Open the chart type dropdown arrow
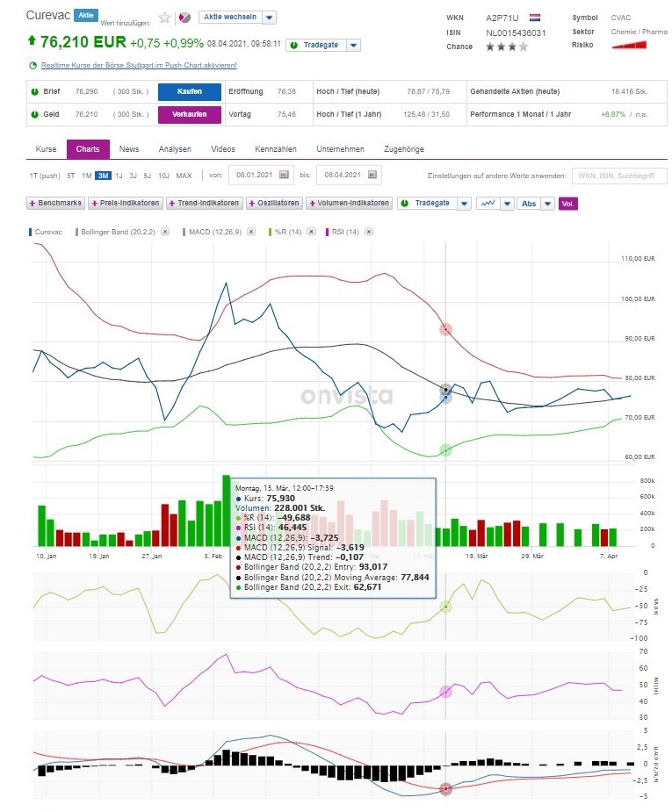Screen dimensions: 672x812 (x=507, y=204)
